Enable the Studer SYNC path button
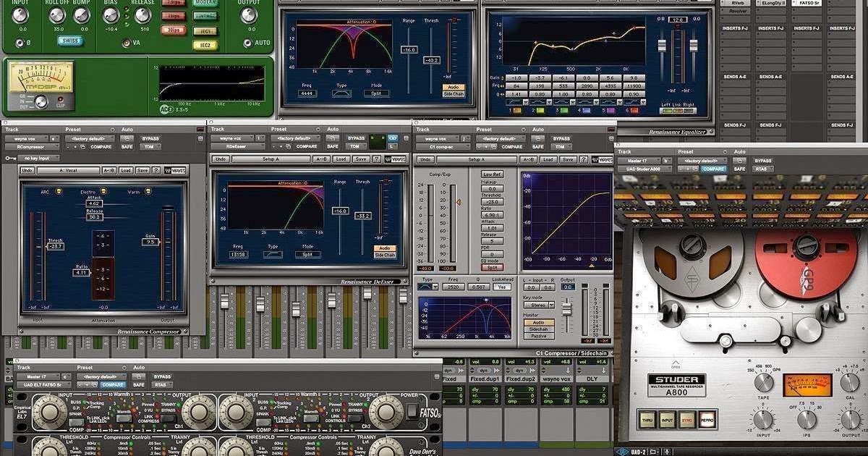Screen dimensions: 868x456 coord(687,420)
